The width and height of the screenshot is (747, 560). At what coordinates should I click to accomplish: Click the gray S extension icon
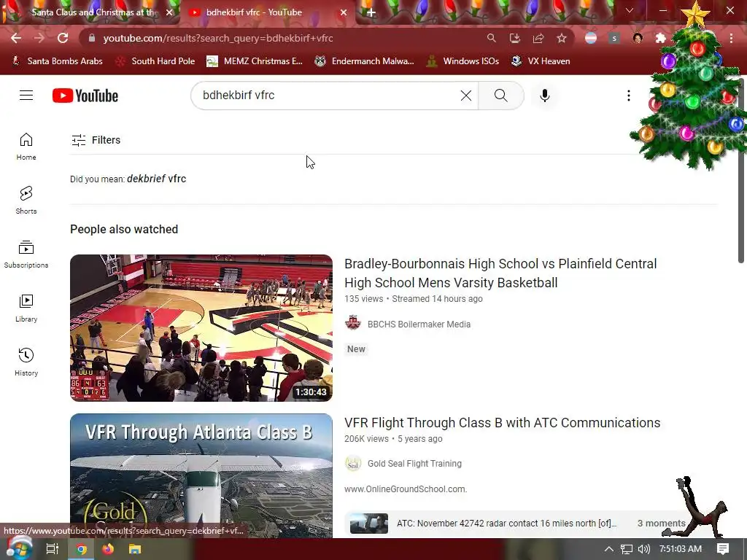click(614, 38)
